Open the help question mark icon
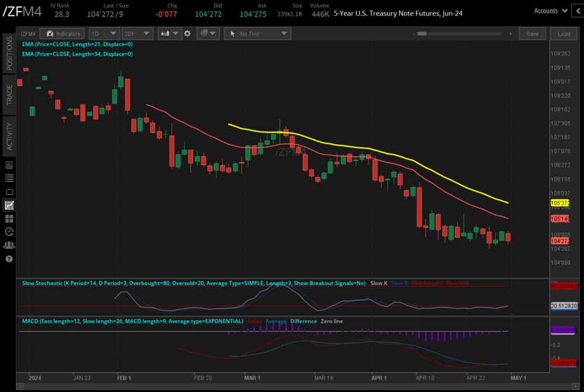Image resolution: width=584 pixels, height=392 pixels. pyautogui.click(x=9, y=259)
